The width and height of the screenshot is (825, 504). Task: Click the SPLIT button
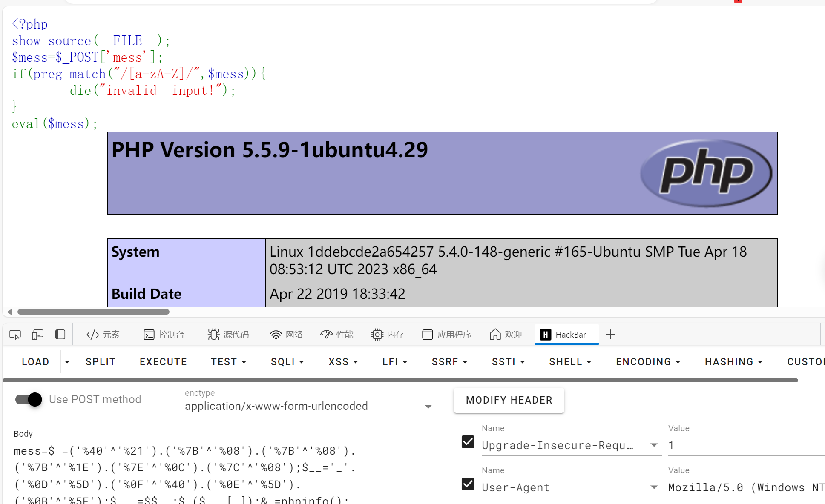tap(101, 362)
